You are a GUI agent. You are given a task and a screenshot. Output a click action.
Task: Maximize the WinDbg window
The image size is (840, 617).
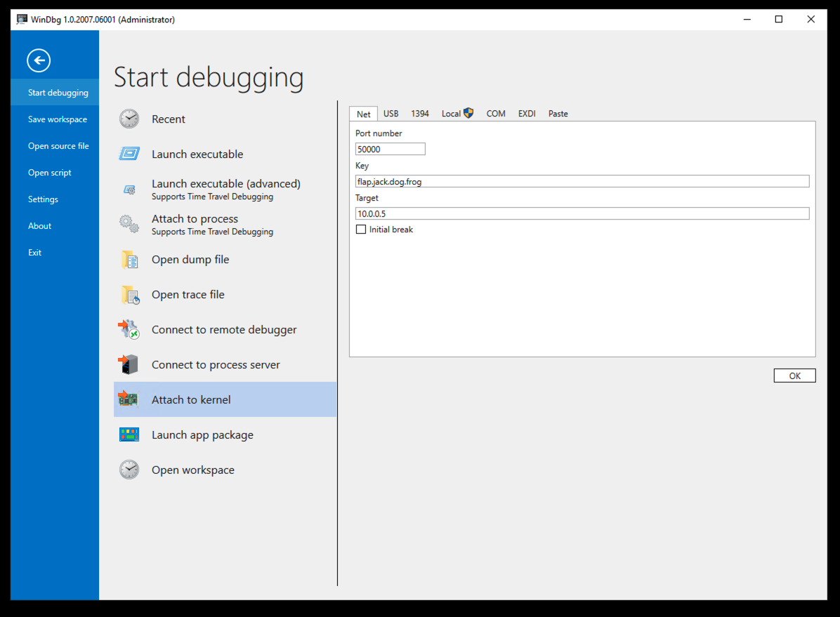tap(778, 19)
